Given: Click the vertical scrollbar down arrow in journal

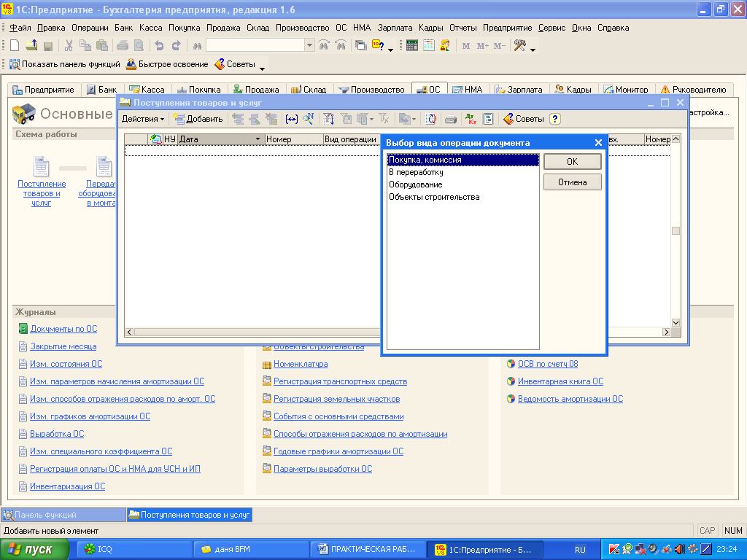Looking at the screenshot, I should (676, 323).
